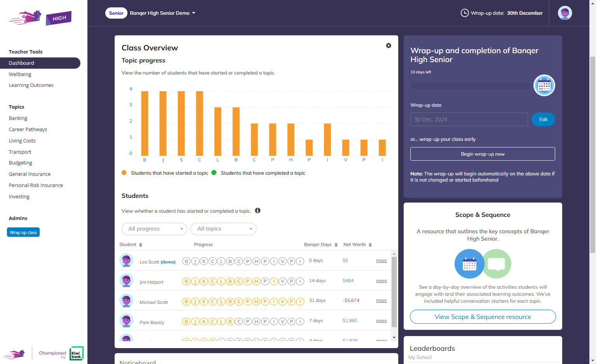Click the students info icon
This screenshot has width=596, height=364.
coord(258,210)
